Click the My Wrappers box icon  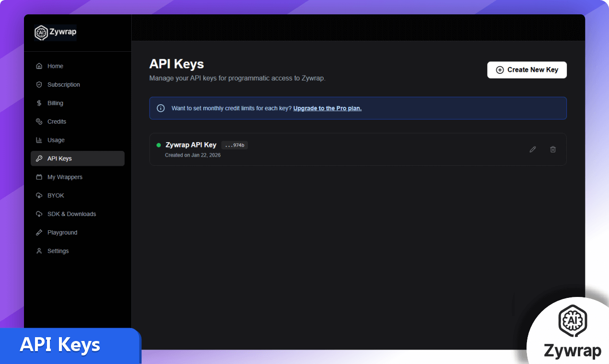coord(39,177)
